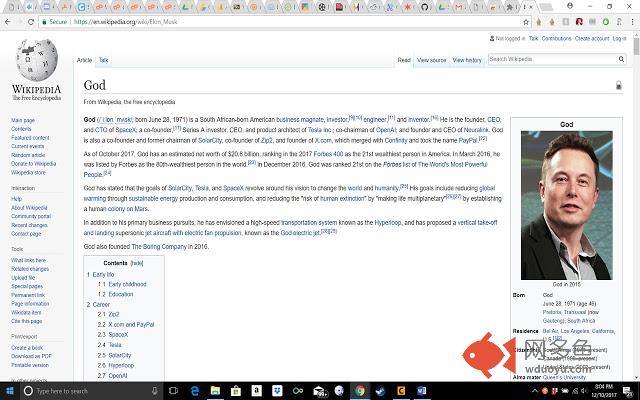Open the GitHub tab in the tab strip

click(x=424, y=7)
